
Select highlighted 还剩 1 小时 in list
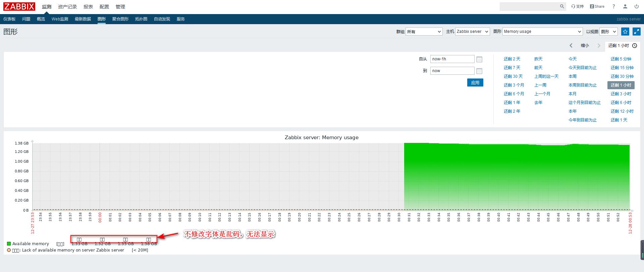tap(621, 85)
